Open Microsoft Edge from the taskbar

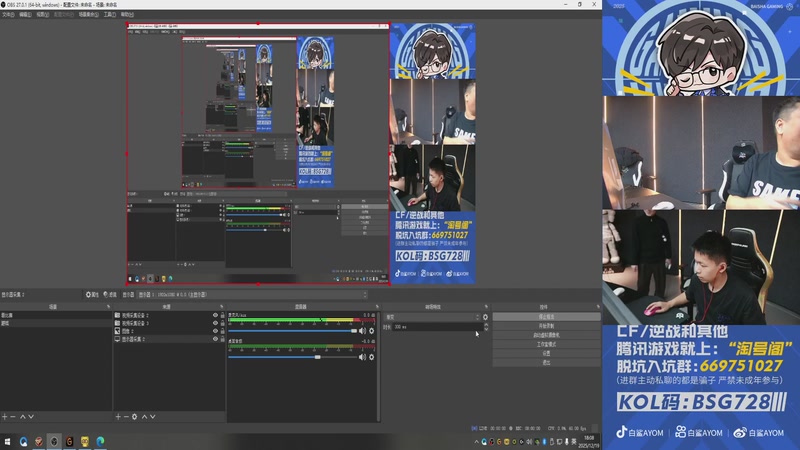[x=101, y=441]
